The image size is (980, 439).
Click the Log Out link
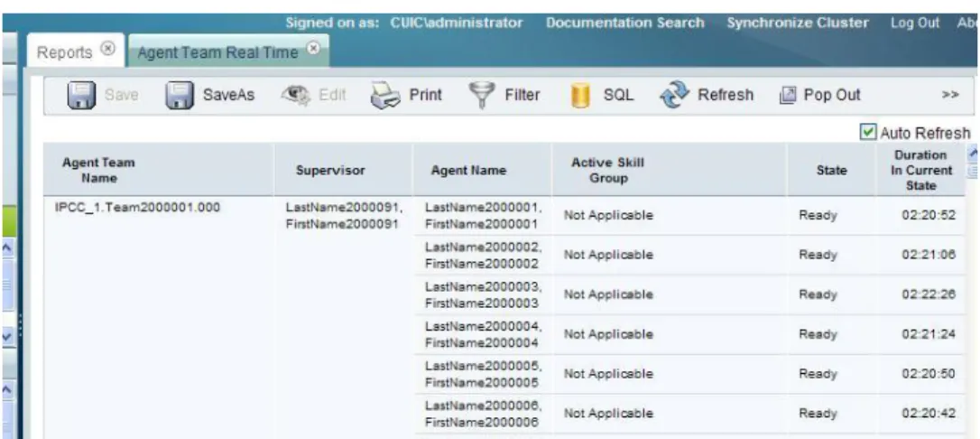tap(915, 23)
